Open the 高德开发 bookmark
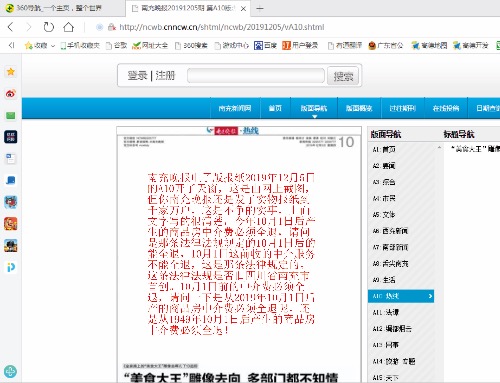The height and width of the screenshot is (383, 500). click(x=471, y=45)
